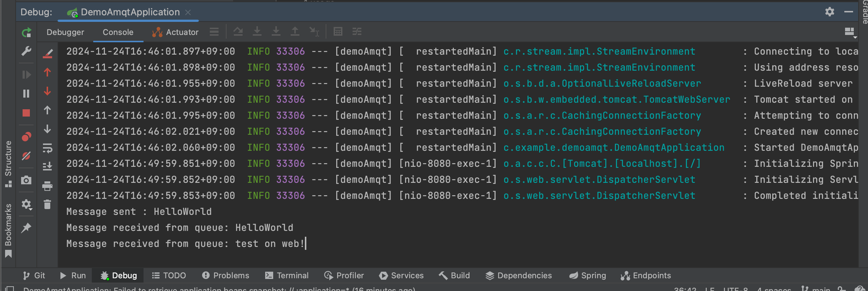Open the Git tool window
Viewport: 868px width, 291px height.
[x=34, y=275]
